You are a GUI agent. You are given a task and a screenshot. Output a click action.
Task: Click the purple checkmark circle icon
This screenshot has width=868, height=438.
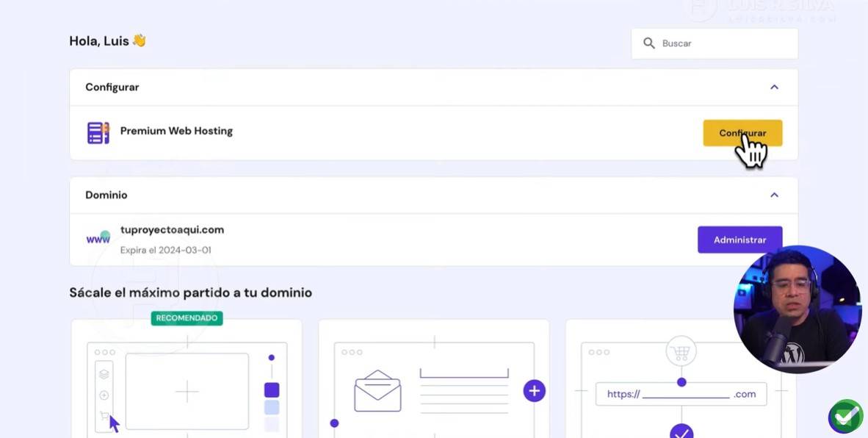coord(681,431)
